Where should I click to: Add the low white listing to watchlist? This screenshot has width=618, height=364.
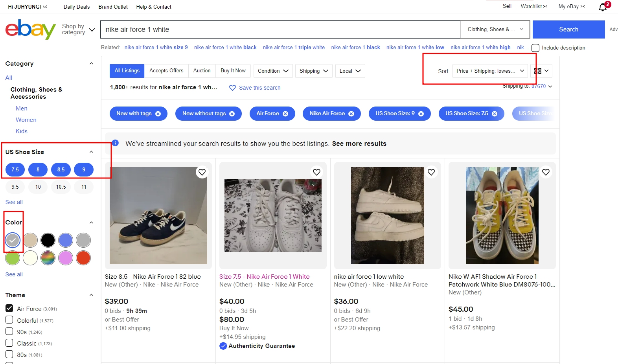click(x=431, y=172)
